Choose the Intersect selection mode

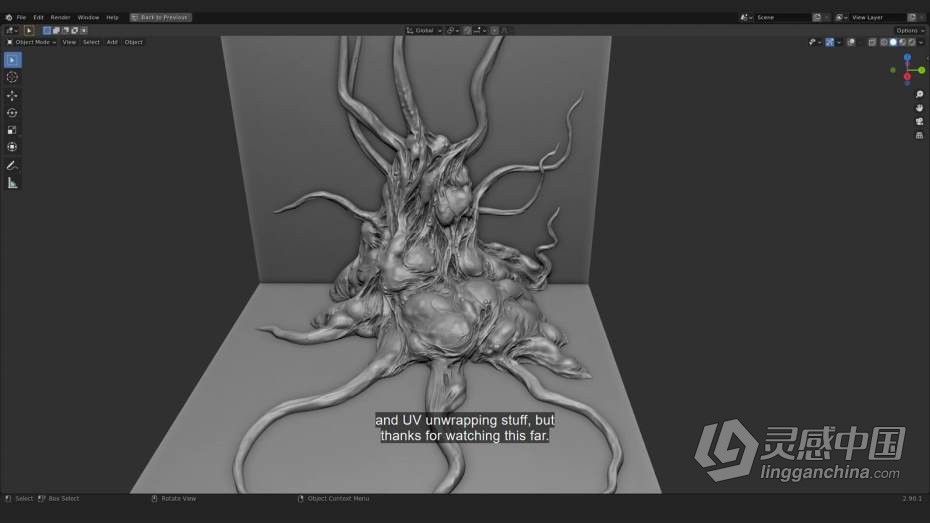[84, 30]
